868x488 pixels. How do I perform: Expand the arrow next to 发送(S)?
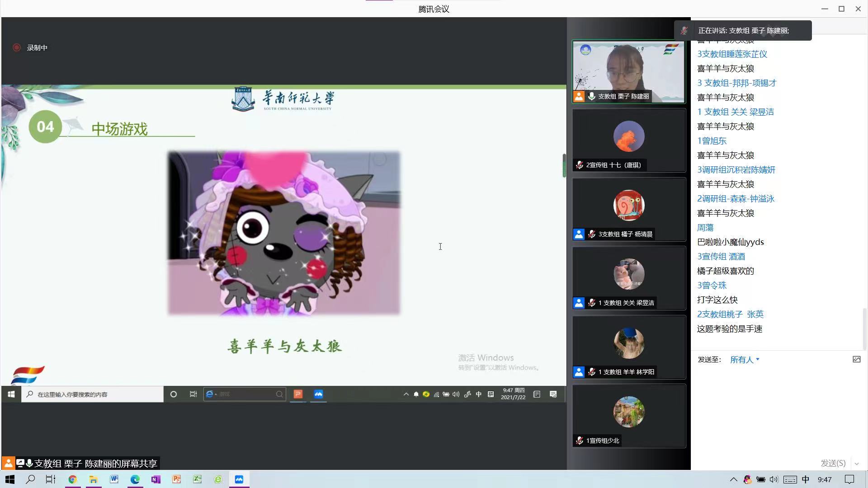pos(856,464)
